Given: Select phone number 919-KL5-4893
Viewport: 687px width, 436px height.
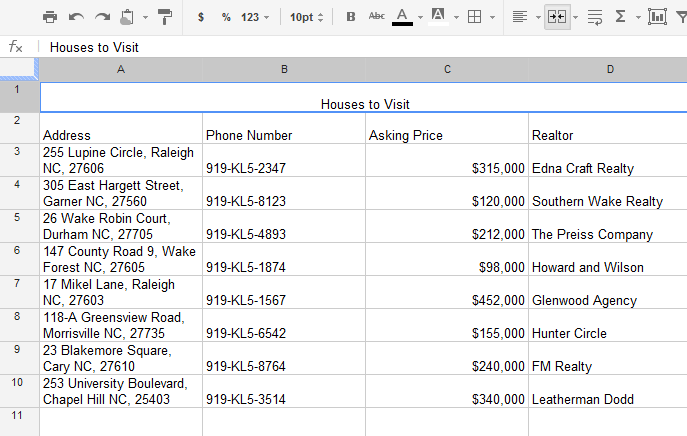Looking at the screenshot, I should click(x=284, y=226).
